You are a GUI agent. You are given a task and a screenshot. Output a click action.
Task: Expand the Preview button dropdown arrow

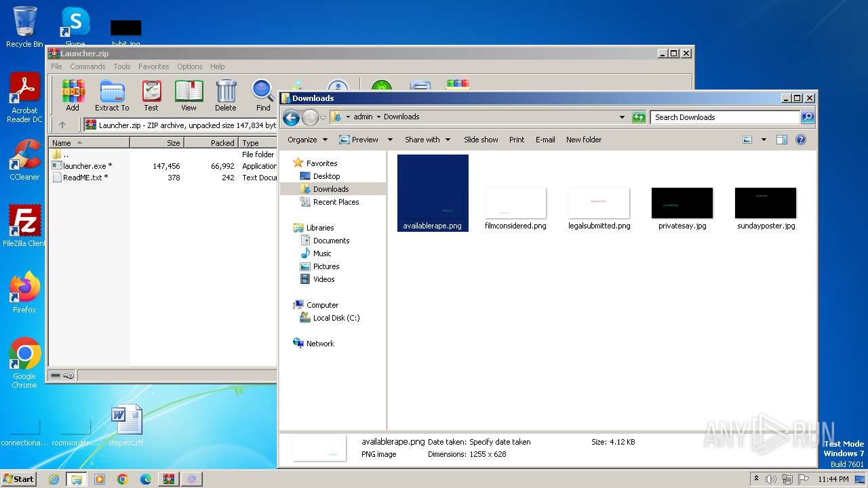point(390,140)
